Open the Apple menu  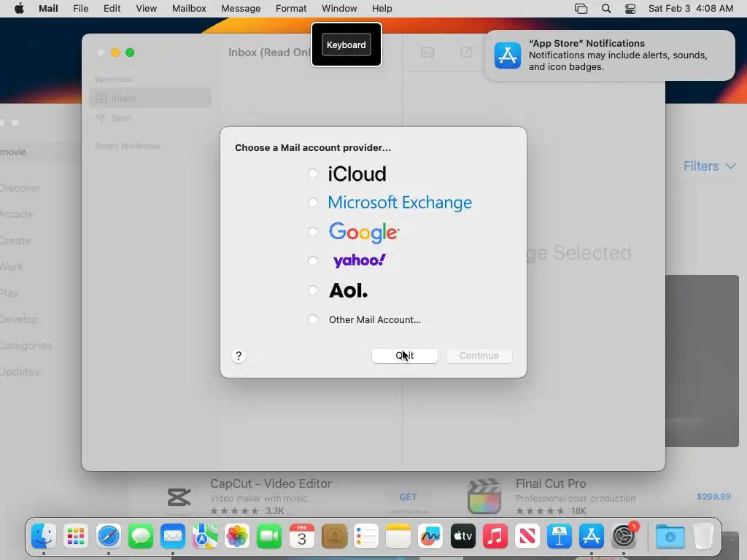pos(19,9)
